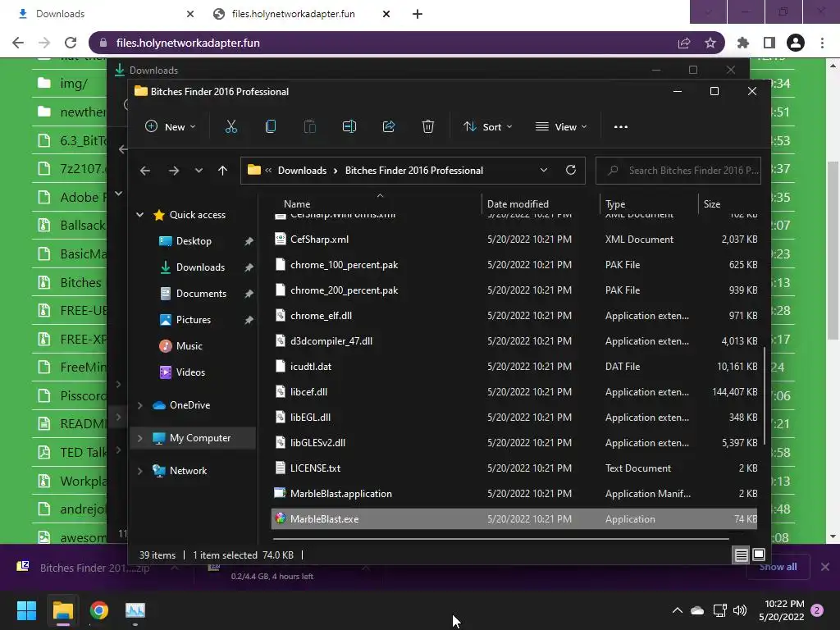Collapse the Quick access tree
This screenshot has width=840, height=630.
[139, 215]
